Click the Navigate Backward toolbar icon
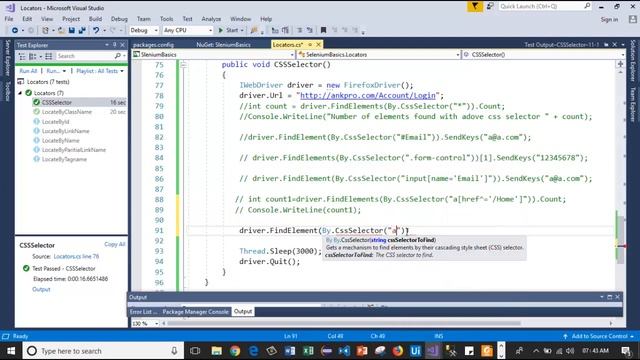The height and width of the screenshot is (360, 640). 15,30
